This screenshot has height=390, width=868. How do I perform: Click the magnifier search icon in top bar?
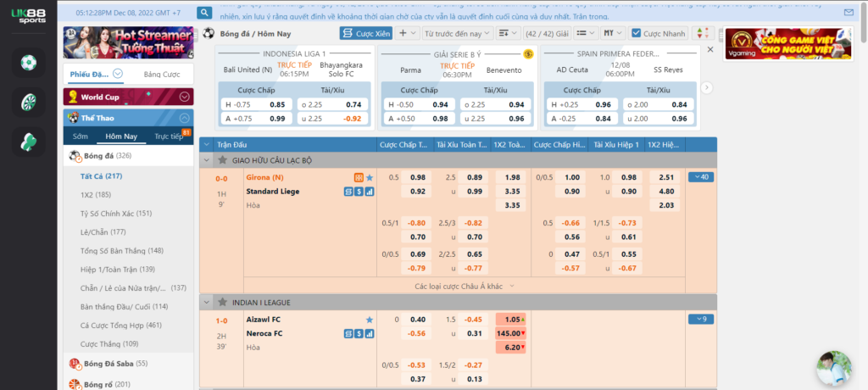point(204,13)
